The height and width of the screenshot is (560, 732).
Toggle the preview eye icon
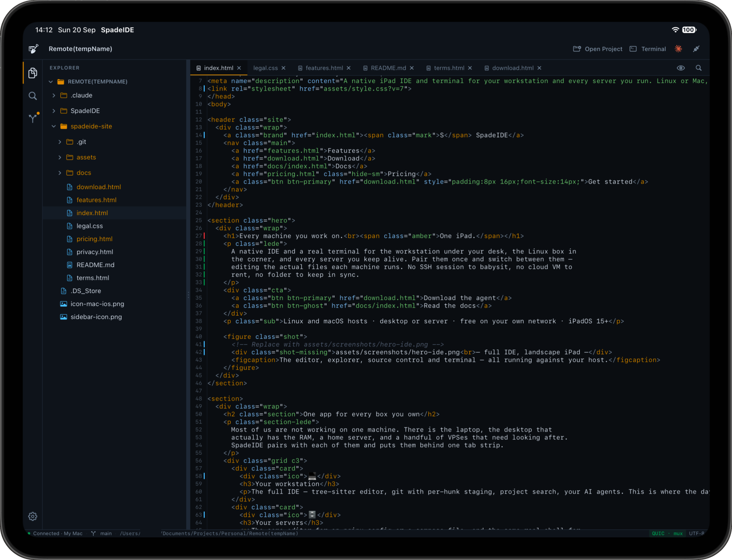pyautogui.click(x=681, y=68)
